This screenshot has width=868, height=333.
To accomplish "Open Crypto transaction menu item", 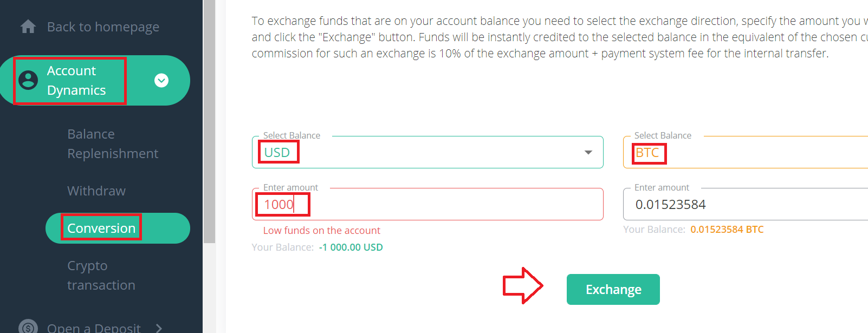I will point(101,275).
